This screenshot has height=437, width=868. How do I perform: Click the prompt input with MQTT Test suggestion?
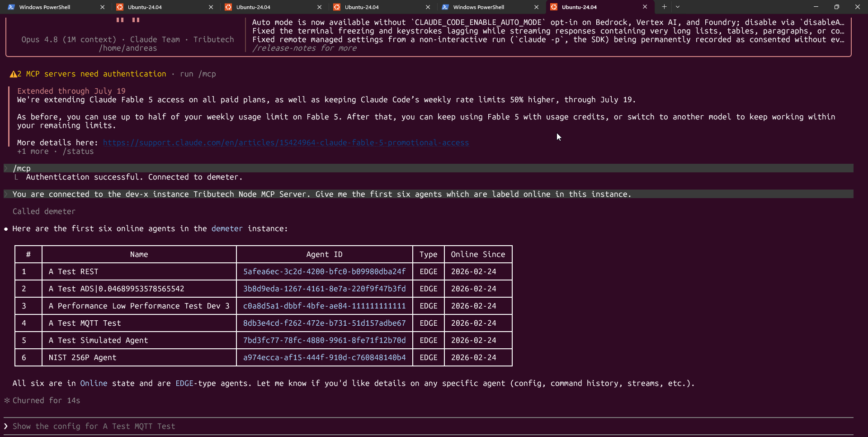[x=429, y=426]
